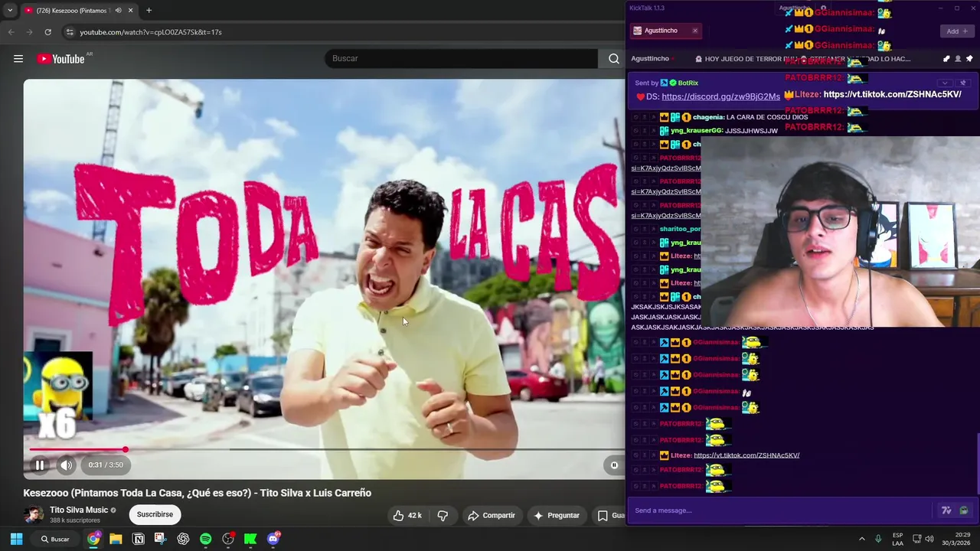
Task: Collapse the pinned message with chevron
Action: coord(945,83)
